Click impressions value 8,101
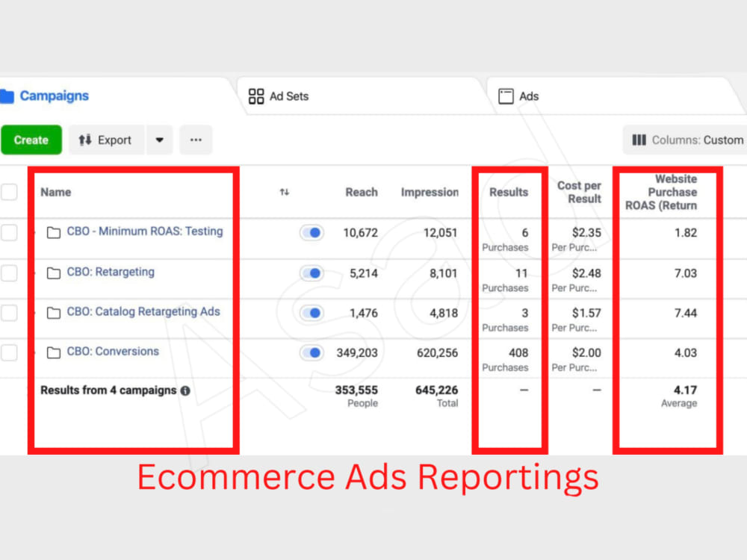This screenshot has width=747, height=560. (444, 273)
